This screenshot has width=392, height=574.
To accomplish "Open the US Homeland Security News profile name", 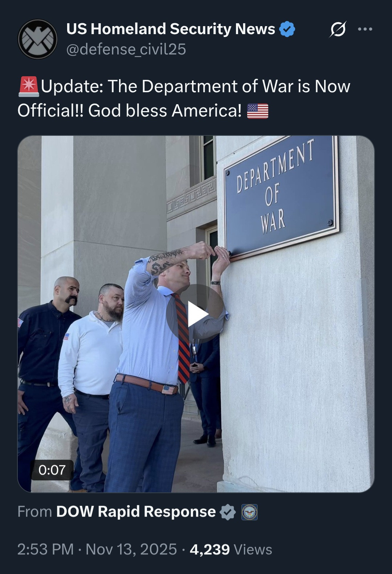I will [171, 29].
